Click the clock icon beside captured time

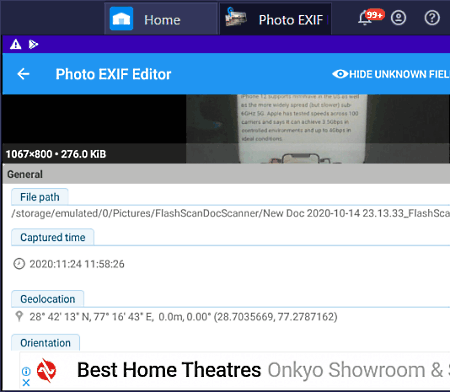click(19, 264)
